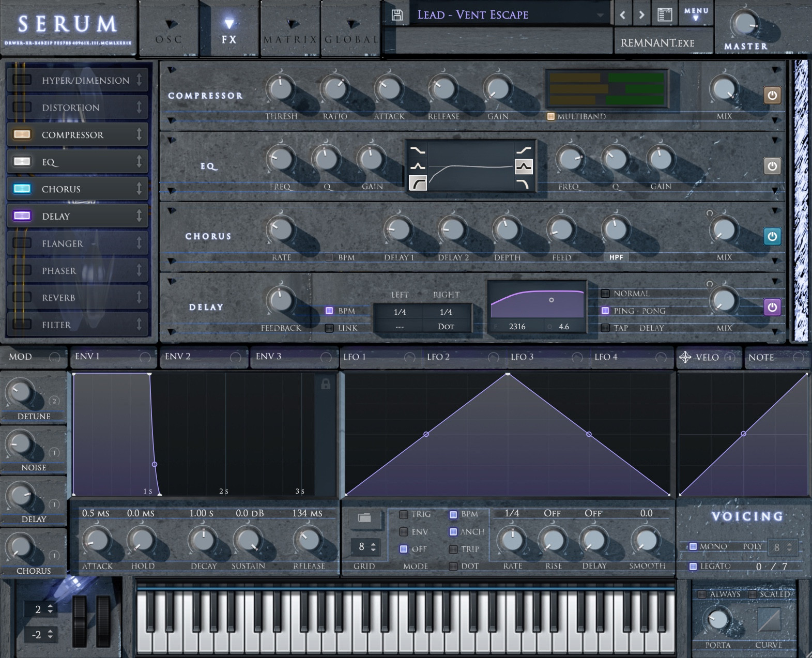
Task: Enable the Hyper/Dimension effect in rack list
Action: (x=22, y=80)
